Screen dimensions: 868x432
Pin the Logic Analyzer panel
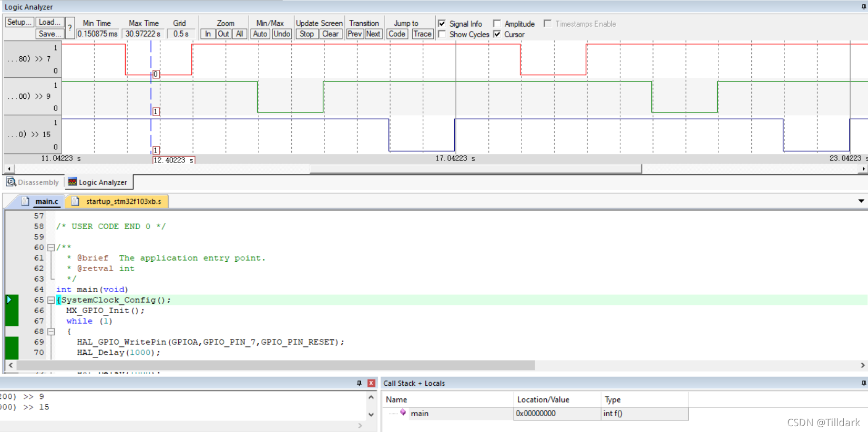863,7
